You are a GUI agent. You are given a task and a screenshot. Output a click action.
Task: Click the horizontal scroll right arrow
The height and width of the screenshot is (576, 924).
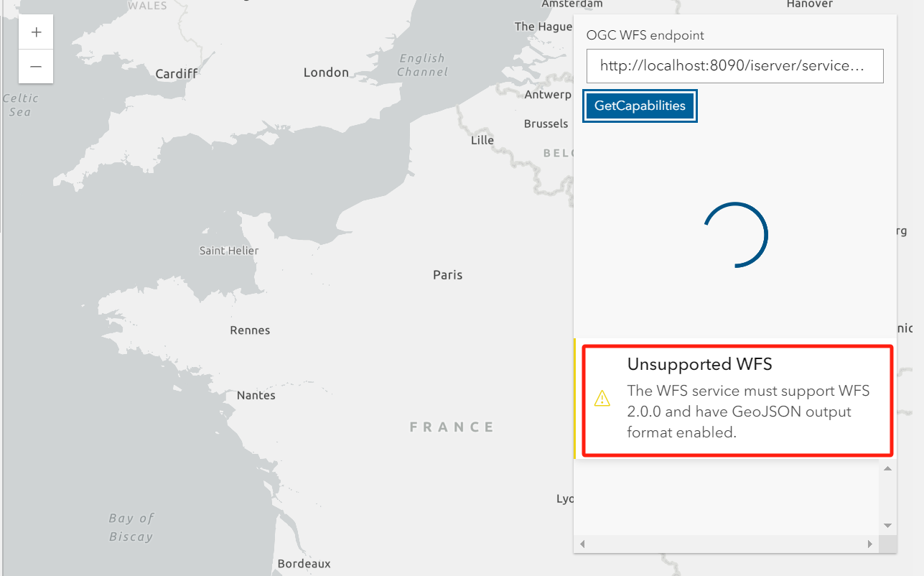[x=870, y=544]
